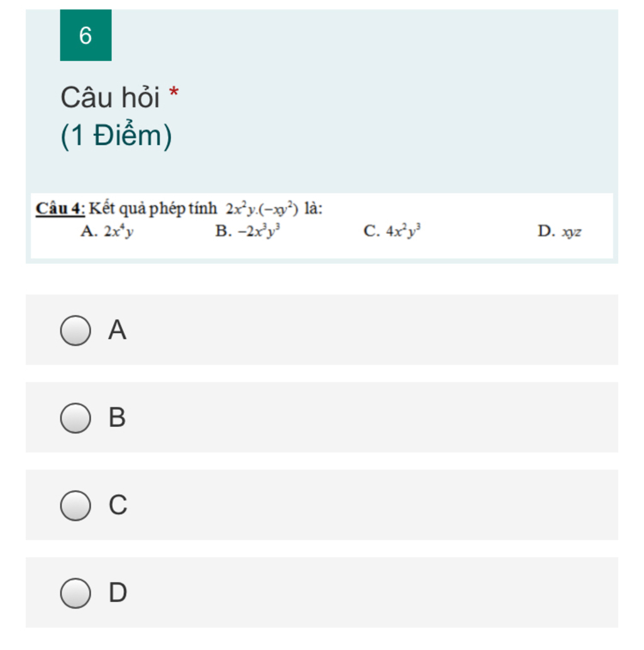The image size is (644, 650).
Task: Click the expression 2x²y.(−xy²) in question
Action: click(262, 209)
